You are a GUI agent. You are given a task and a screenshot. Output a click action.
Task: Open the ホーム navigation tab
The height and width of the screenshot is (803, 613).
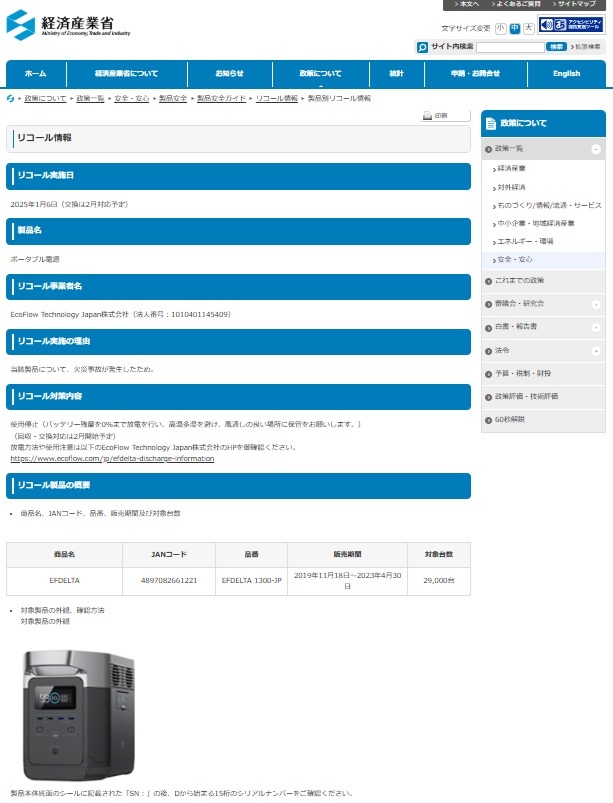36,74
